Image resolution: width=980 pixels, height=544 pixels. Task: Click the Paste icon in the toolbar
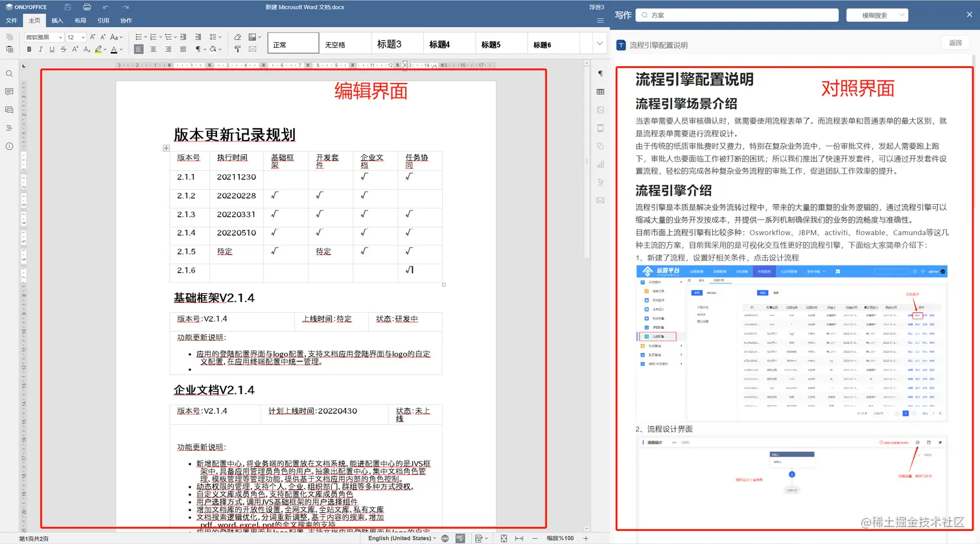[x=9, y=49]
